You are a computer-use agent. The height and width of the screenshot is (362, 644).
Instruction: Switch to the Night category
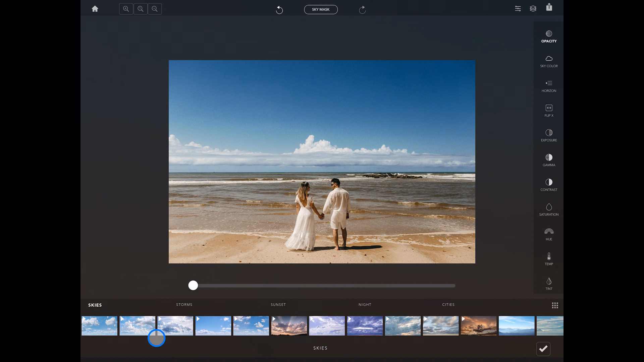point(365,305)
